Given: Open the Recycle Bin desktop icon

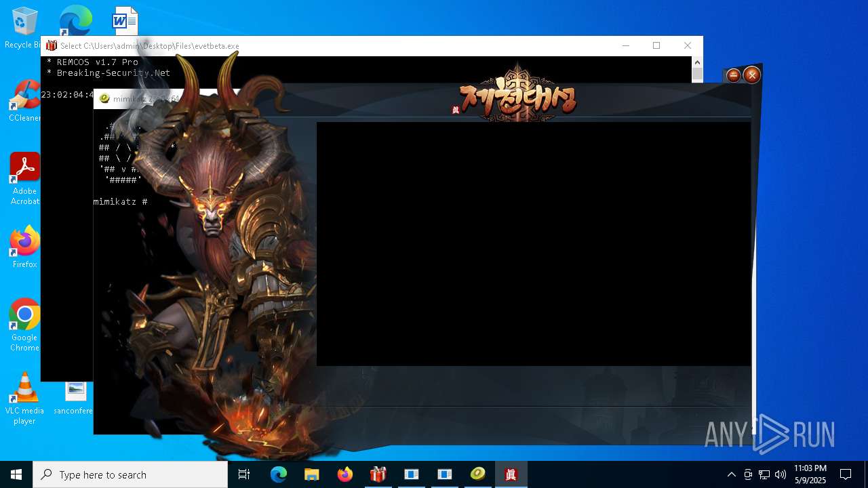Looking at the screenshot, I should coord(24,28).
